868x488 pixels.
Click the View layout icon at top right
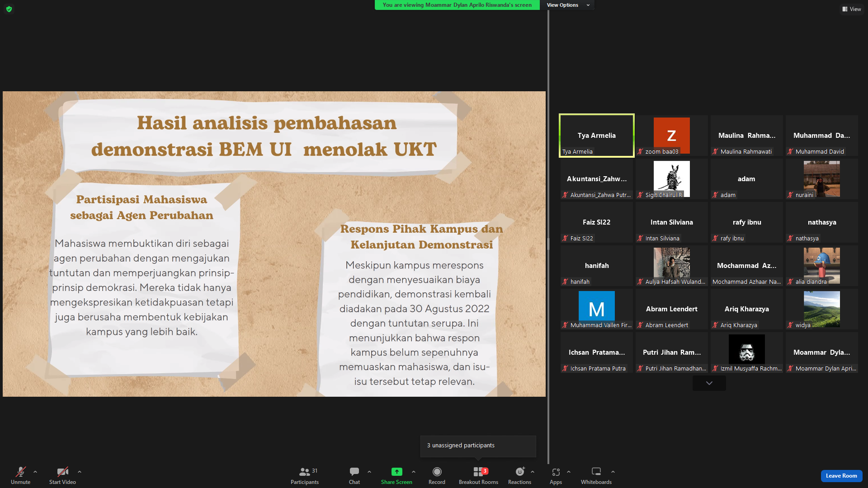pyautogui.click(x=845, y=9)
